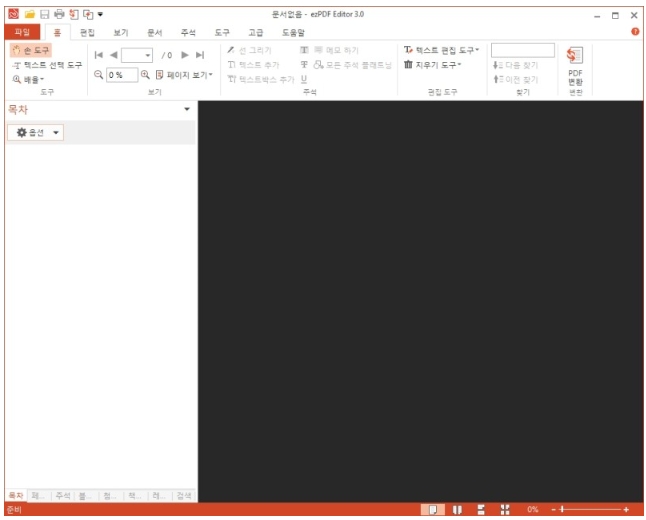
Task: Go to previous page arrow icon
Action: pos(114,55)
